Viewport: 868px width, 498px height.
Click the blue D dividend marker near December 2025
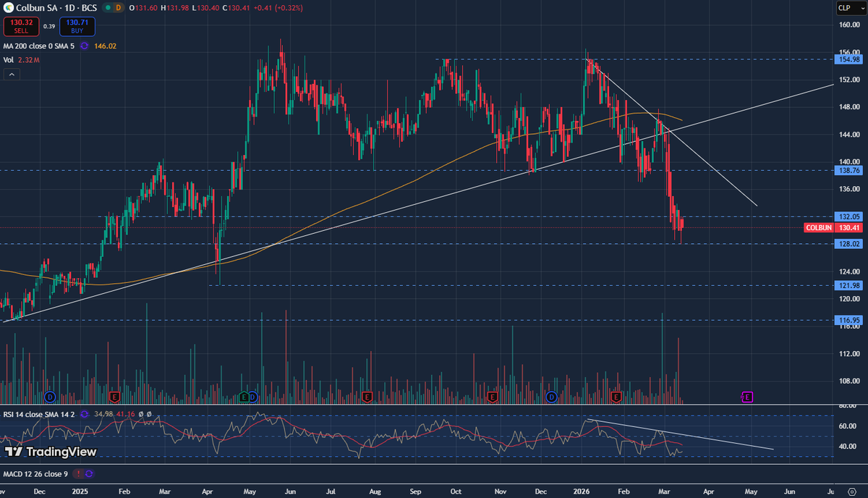(x=552, y=397)
